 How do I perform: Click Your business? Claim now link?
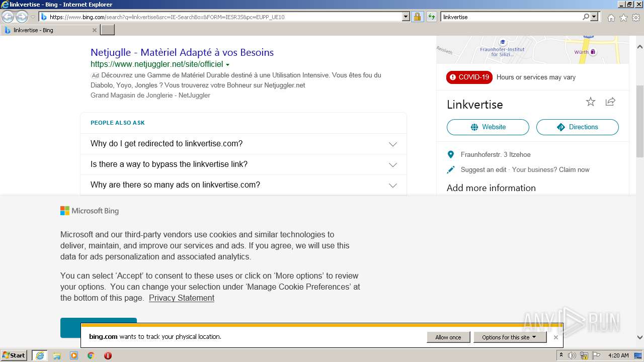point(551,170)
